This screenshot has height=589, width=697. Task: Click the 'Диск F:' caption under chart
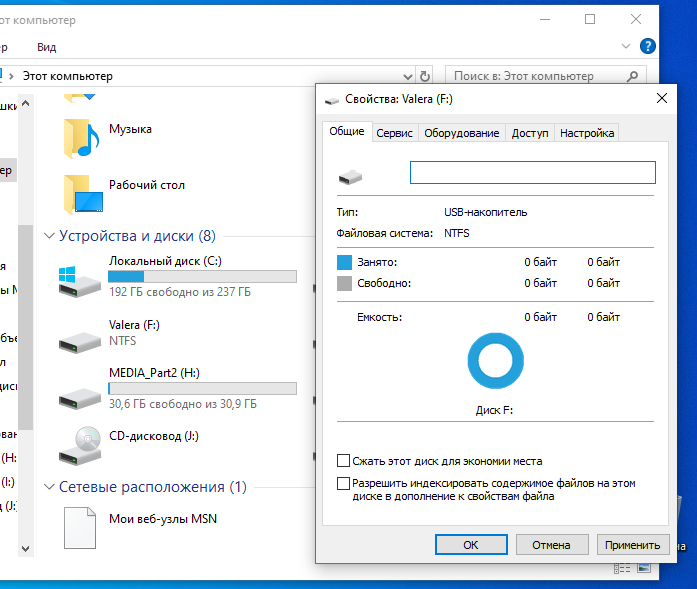click(x=494, y=410)
